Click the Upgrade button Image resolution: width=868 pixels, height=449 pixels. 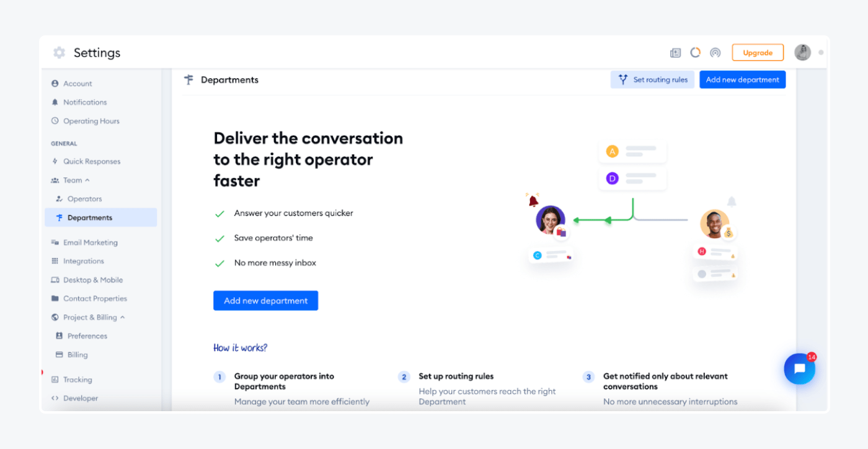coord(758,53)
